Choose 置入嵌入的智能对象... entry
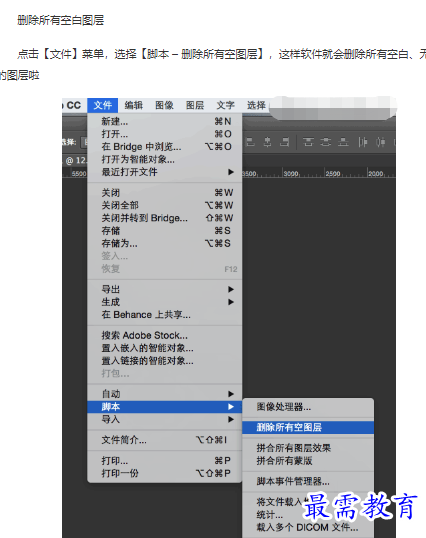This screenshot has height=538, width=426. [165, 348]
